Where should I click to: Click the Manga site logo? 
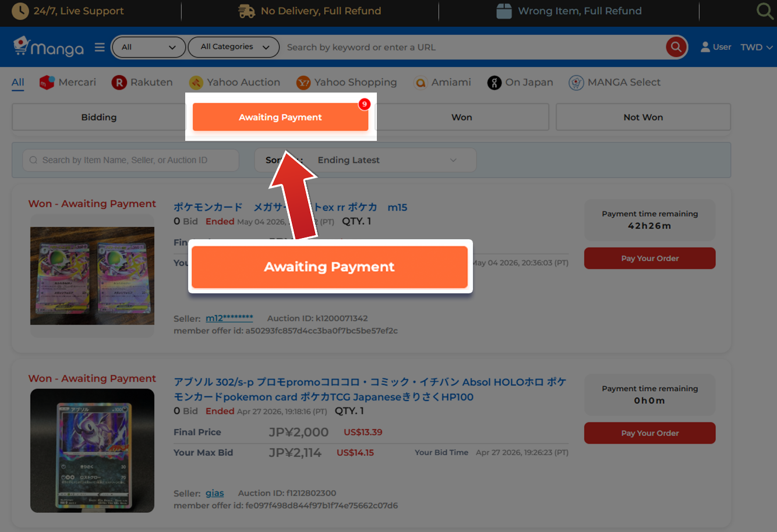[x=49, y=47]
